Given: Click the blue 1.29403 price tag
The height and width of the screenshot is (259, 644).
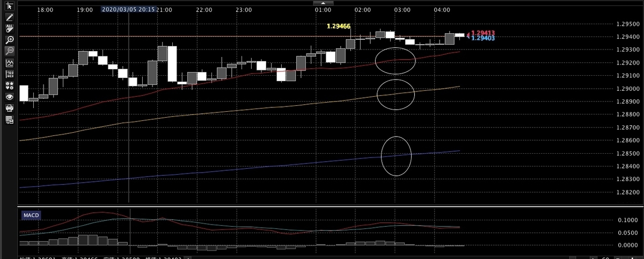Looking at the screenshot, I should point(482,38).
